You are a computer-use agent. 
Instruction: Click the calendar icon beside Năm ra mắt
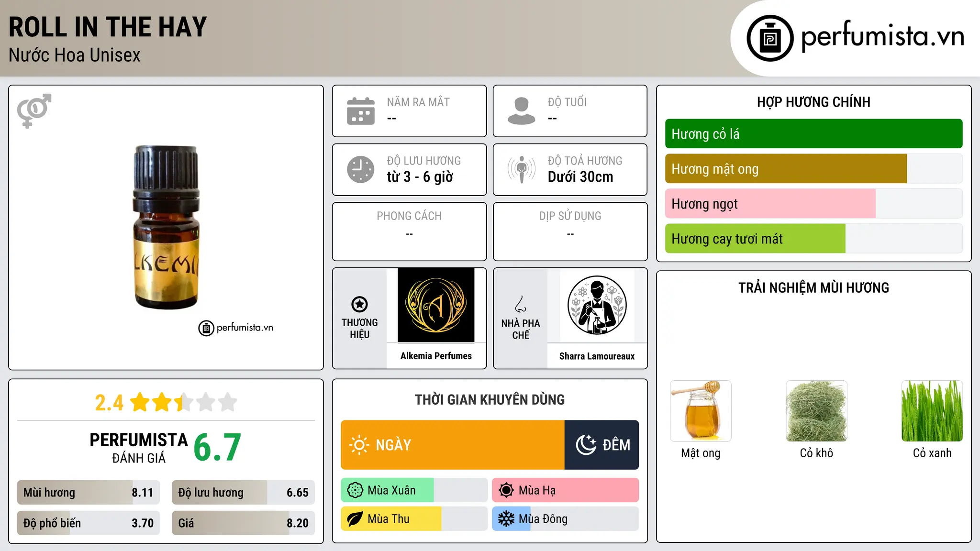point(361,111)
